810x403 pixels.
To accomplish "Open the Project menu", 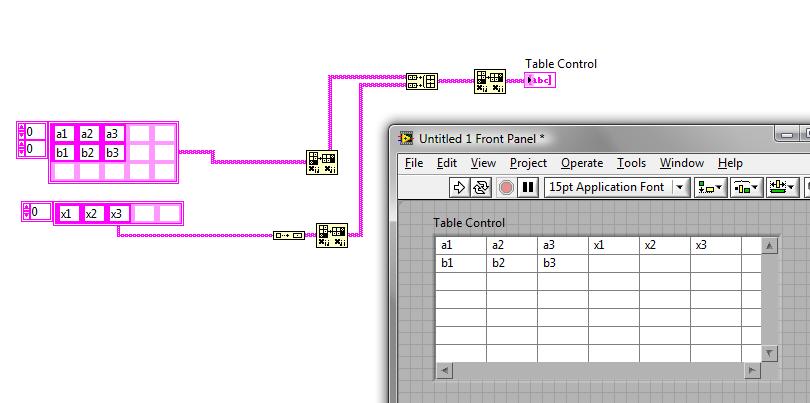I will (x=528, y=163).
